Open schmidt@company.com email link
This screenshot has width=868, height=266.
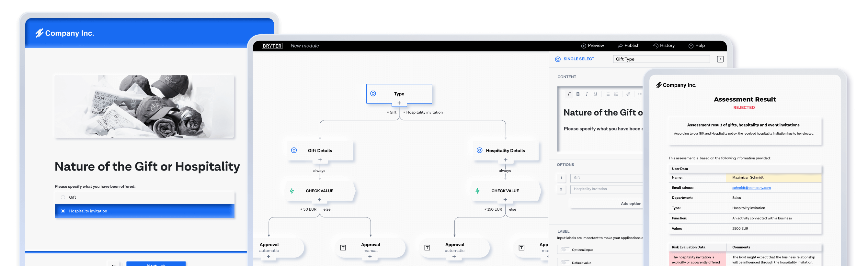tap(751, 188)
